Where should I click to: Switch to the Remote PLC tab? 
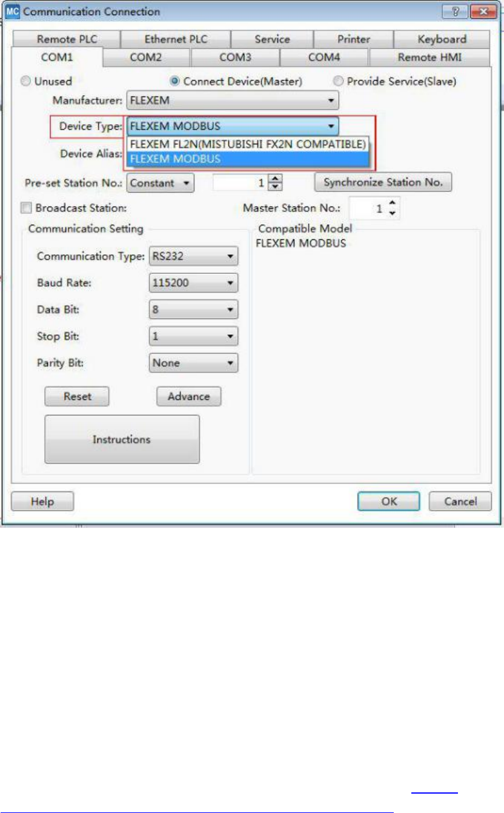pyautogui.click(x=65, y=39)
